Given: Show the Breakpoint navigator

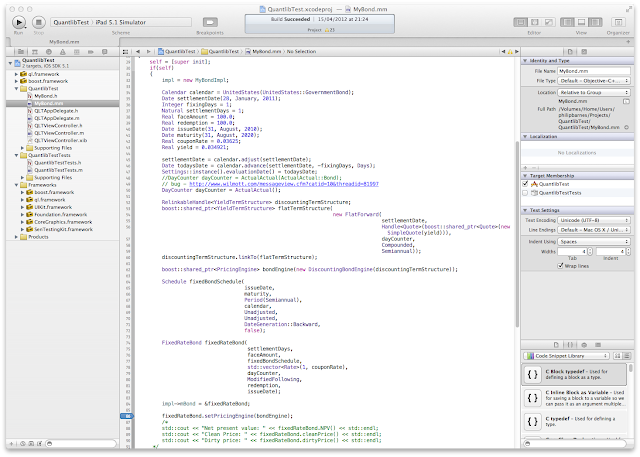Looking at the screenshot, I should [91, 52].
